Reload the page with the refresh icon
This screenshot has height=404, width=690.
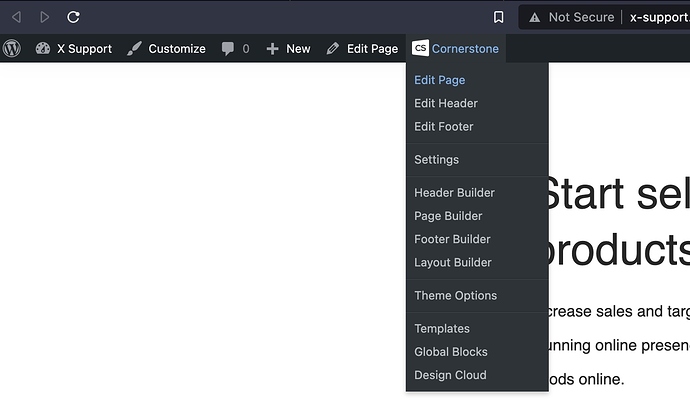pyautogui.click(x=74, y=17)
